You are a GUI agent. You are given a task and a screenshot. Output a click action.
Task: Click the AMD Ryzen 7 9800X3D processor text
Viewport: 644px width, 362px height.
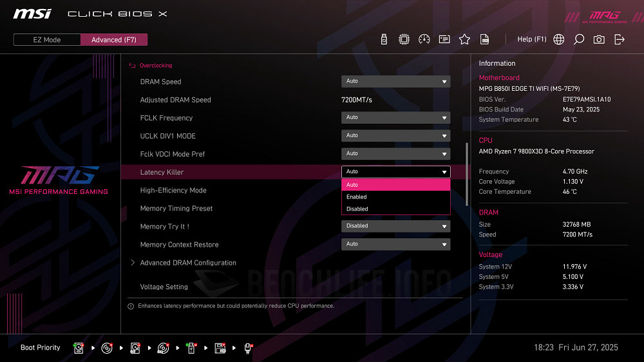point(536,151)
